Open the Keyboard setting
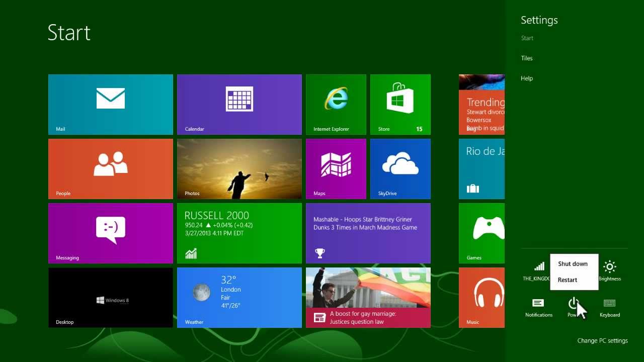The image size is (644, 362). click(x=610, y=307)
